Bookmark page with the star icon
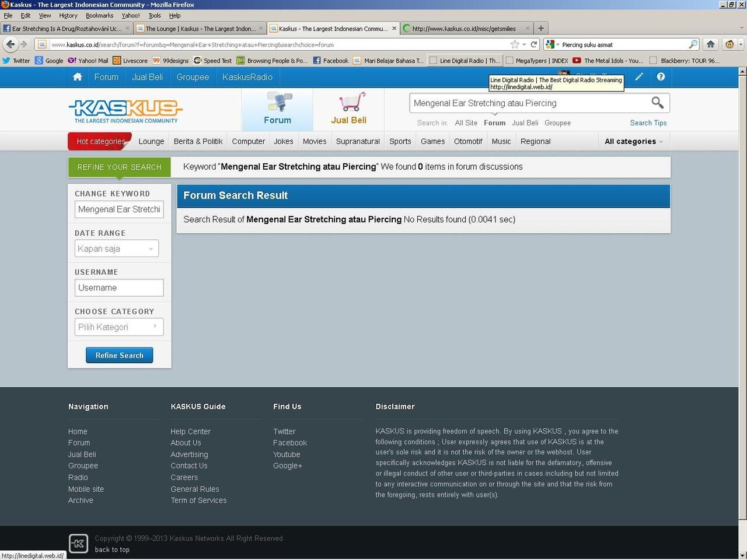This screenshot has width=747, height=560. pos(514,44)
